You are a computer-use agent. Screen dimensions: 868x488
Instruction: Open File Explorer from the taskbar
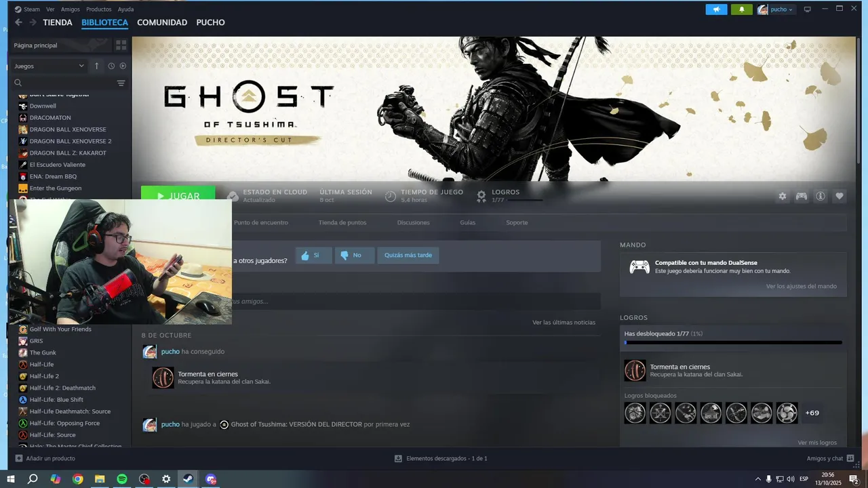point(100,479)
